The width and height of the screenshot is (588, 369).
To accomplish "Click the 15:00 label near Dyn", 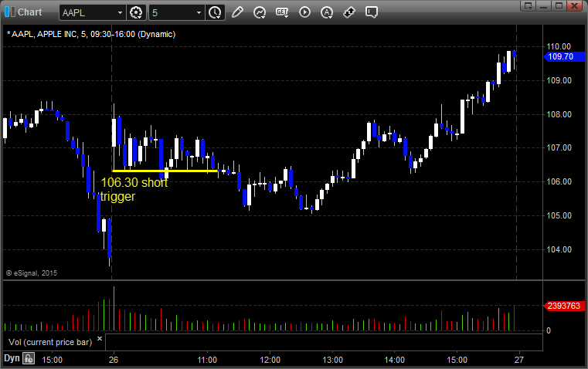I will (52, 360).
